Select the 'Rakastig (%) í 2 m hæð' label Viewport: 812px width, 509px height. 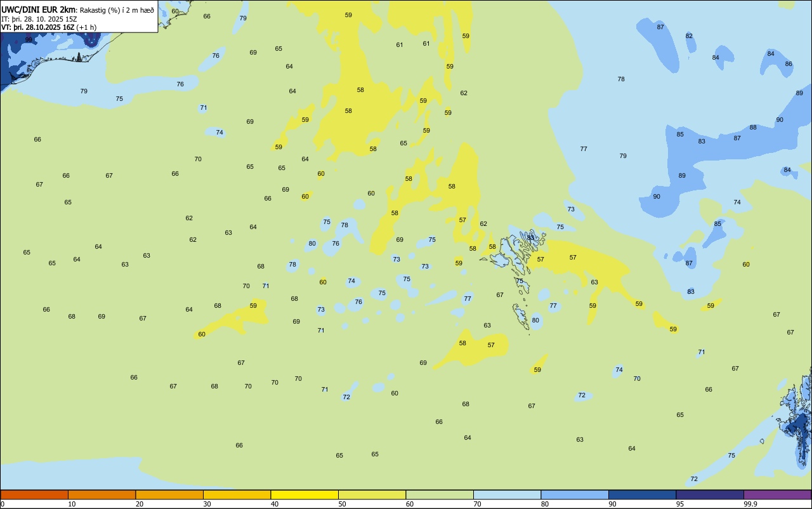tap(117, 10)
